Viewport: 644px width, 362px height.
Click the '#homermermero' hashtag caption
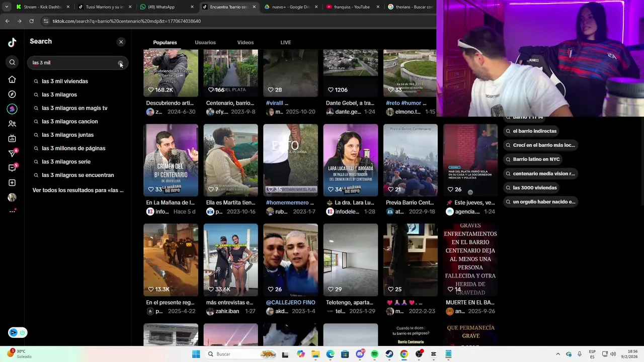click(290, 203)
